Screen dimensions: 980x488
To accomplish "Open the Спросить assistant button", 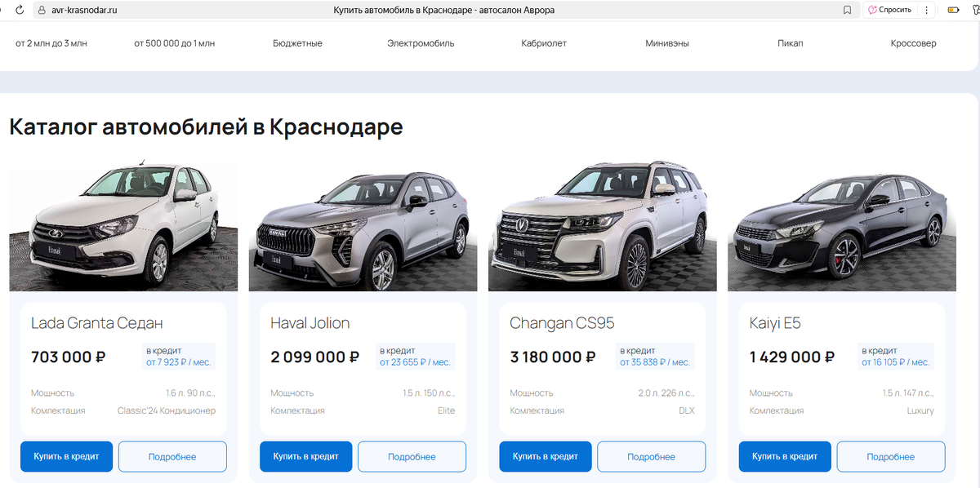I will click(890, 10).
